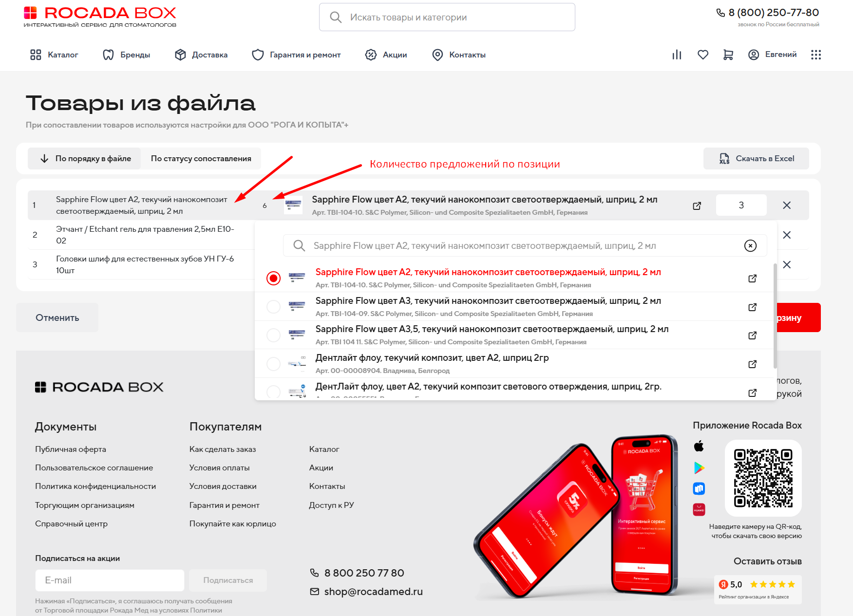Open Покупайте как юрлицо link
The width and height of the screenshot is (853, 616).
point(232,523)
